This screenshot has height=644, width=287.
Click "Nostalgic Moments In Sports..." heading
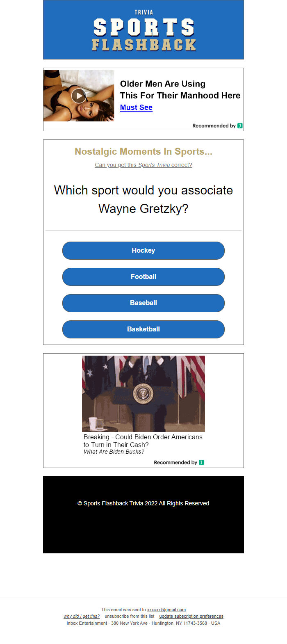(x=143, y=151)
